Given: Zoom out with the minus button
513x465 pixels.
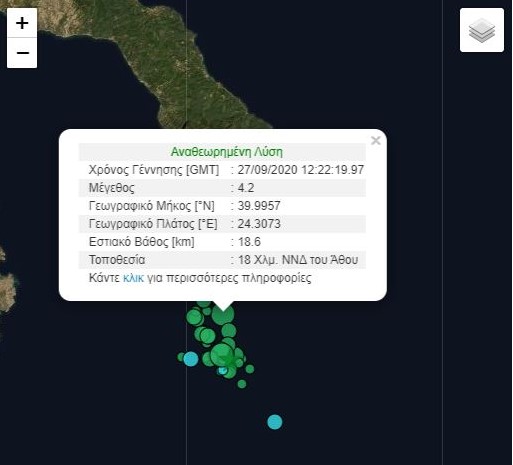Looking at the screenshot, I should coord(22,53).
